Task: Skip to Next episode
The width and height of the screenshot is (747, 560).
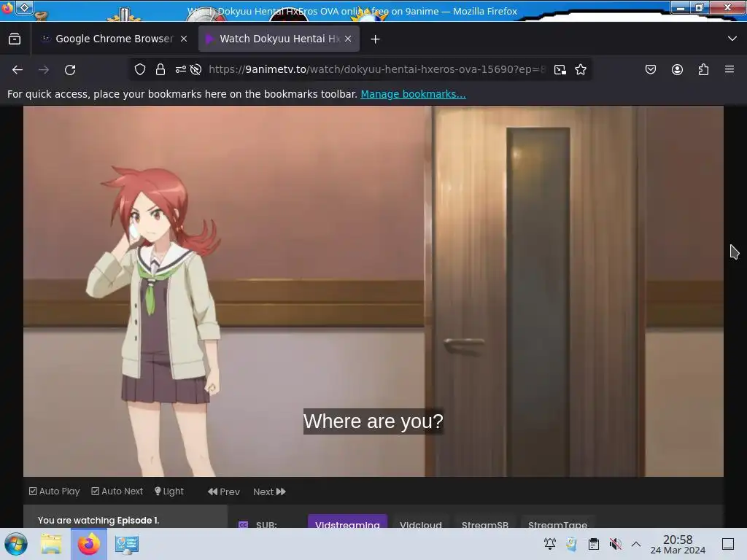Action: [x=269, y=491]
